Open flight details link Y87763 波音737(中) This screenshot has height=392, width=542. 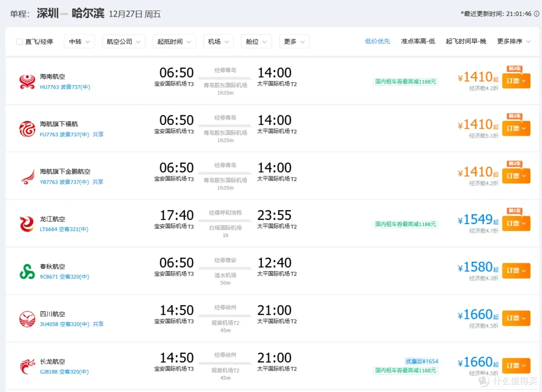[x=65, y=182]
